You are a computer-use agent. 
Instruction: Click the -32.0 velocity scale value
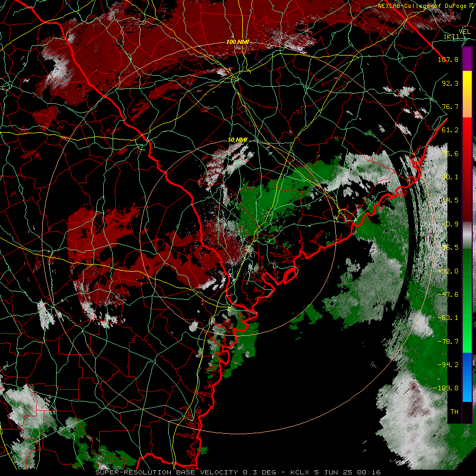(448, 271)
